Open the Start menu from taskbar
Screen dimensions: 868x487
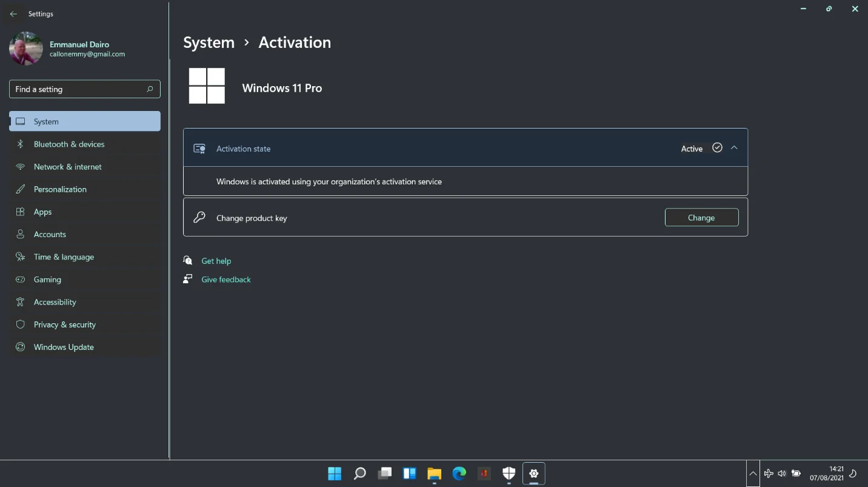click(x=335, y=474)
